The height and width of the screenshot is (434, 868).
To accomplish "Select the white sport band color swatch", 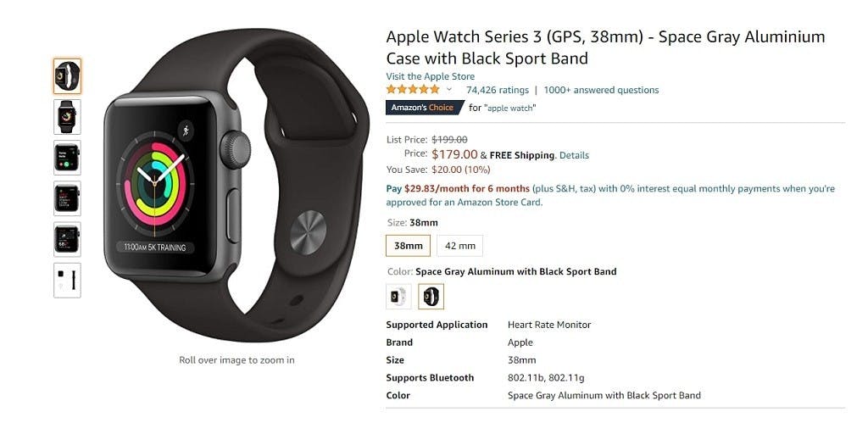I will (398, 297).
